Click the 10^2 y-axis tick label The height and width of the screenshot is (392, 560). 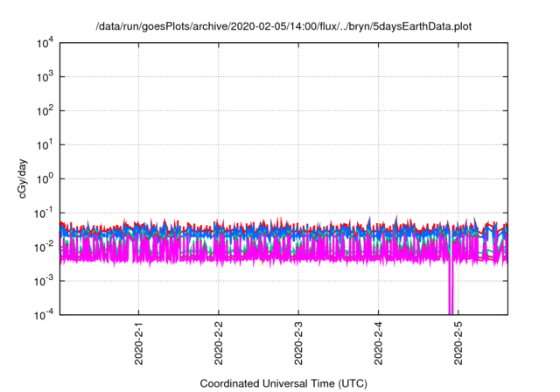[45, 110]
